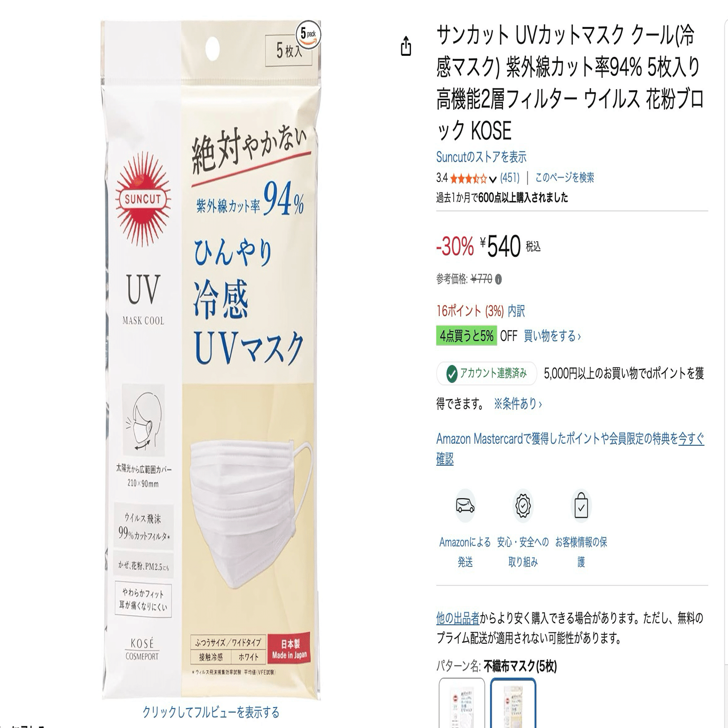Image resolution: width=728 pixels, height=728 pixels.
Task: Click the customer information protection bag icon
Action: pos(581,506)
